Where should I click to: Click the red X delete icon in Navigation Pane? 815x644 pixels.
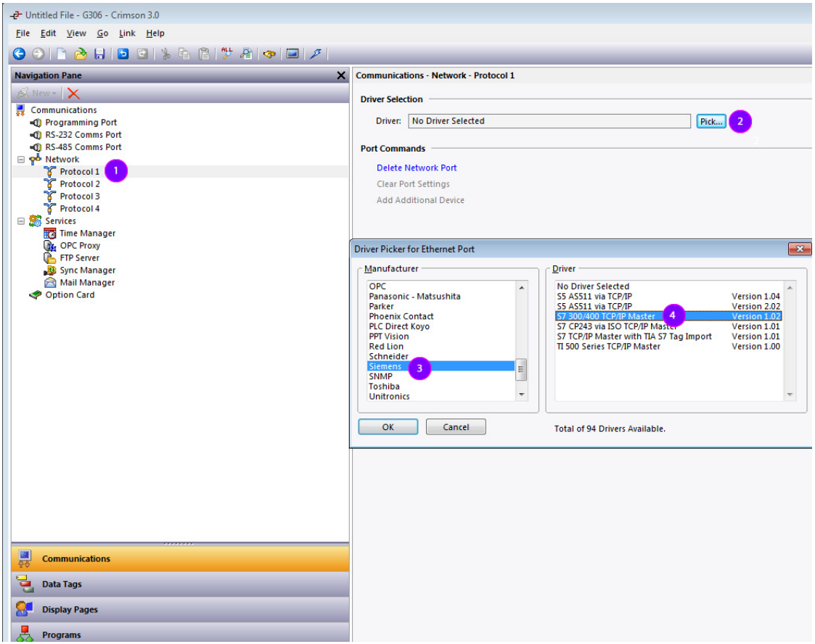tap(74, 94)
